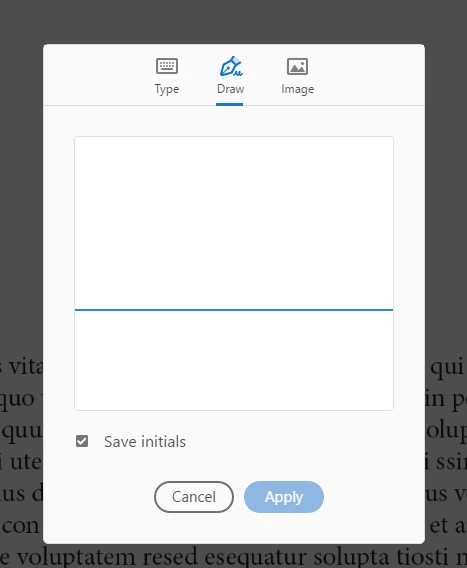Uncheck the Save initials checkbox
Viewport: 467px width, 568px height.
point(82,441)
